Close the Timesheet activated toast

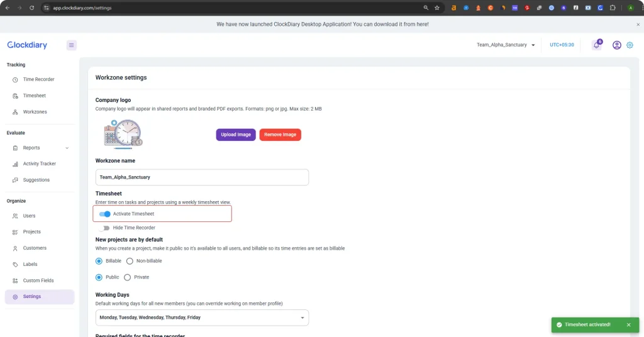(x=628, y=324)
